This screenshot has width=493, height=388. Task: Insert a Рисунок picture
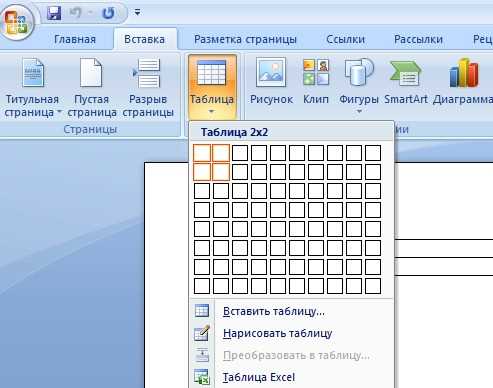coord(271,82)
